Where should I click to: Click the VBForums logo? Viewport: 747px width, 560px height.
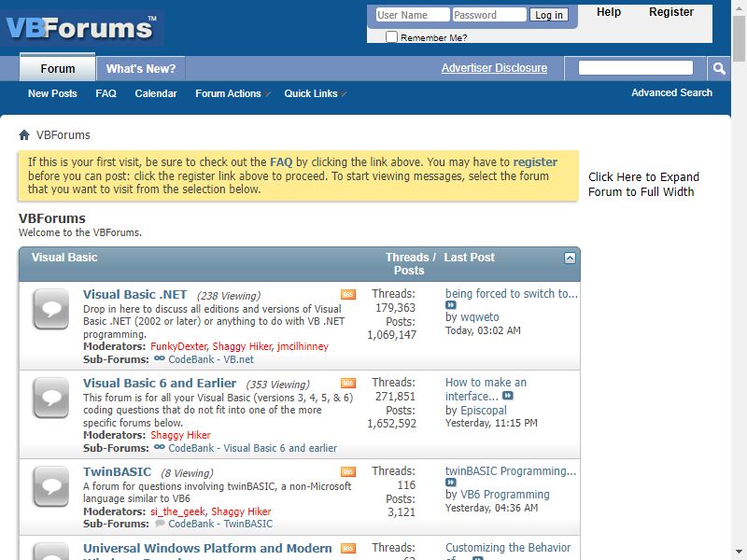pos(81,28)
